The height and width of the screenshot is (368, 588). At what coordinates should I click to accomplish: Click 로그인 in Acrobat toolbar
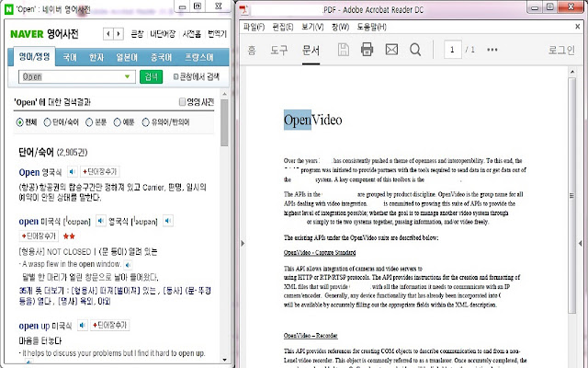click(x=561, y=50)
